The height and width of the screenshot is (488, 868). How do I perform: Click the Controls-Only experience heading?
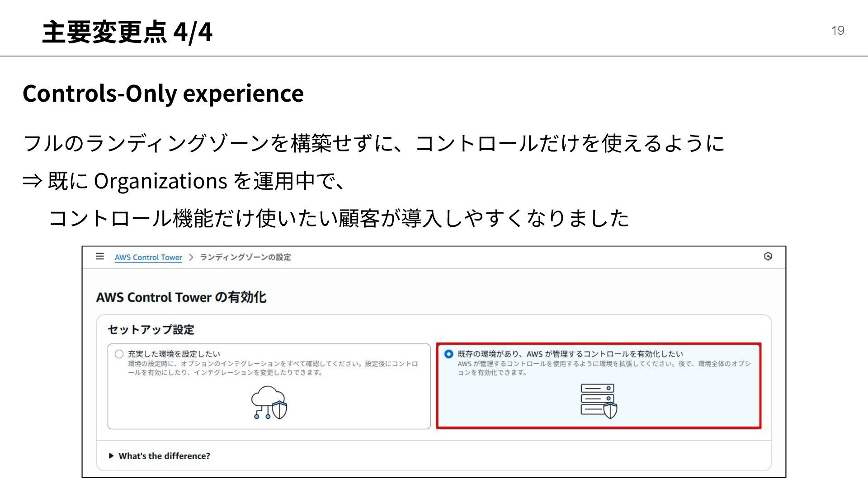click(x=163, y=94)
